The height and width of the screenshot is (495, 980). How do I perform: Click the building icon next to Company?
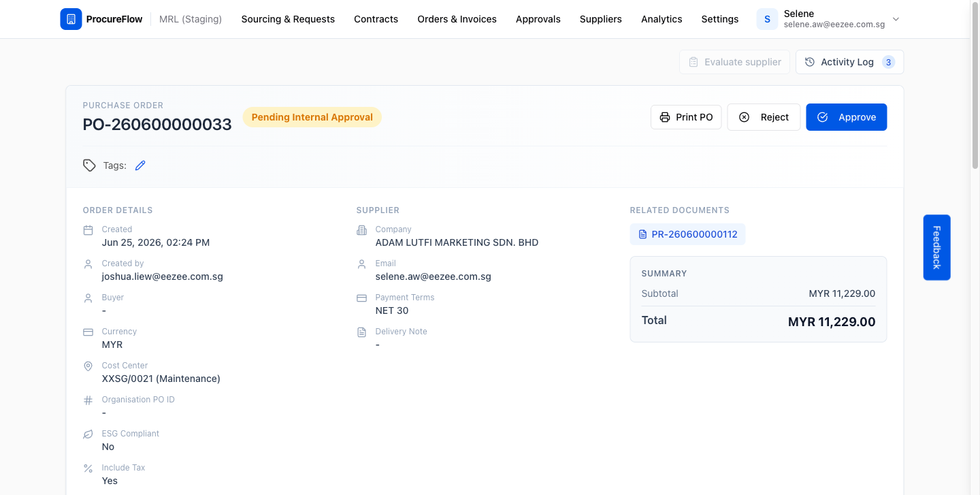pos(361,230)
